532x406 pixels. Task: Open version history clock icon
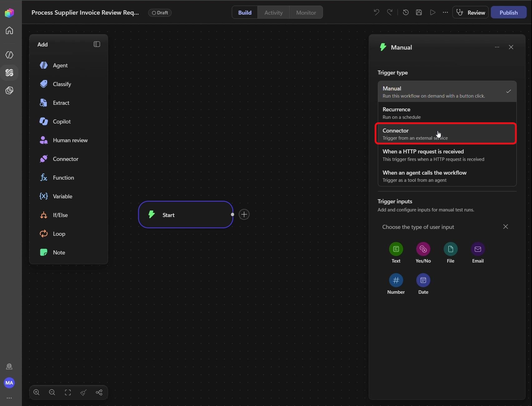tap(406, 12)
